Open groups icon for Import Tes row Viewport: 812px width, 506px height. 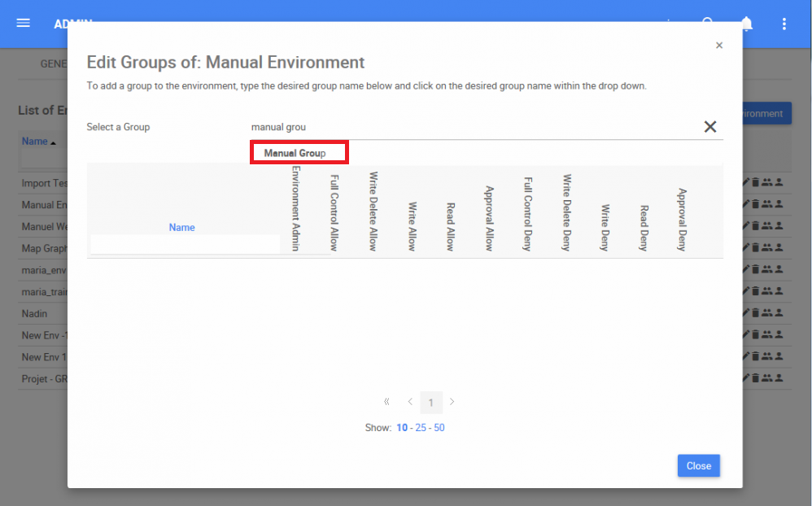767,182
